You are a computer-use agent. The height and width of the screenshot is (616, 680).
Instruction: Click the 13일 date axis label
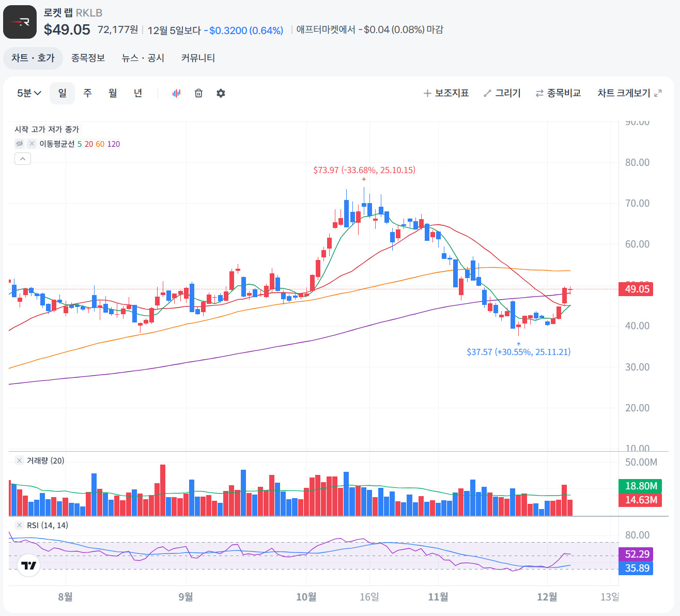coord(610,597)
